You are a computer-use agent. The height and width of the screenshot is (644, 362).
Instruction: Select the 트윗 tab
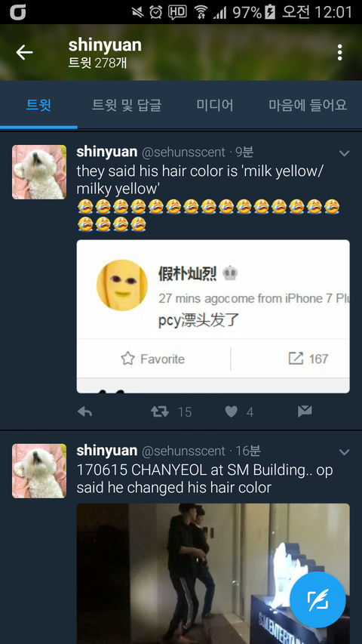[38, 105]
